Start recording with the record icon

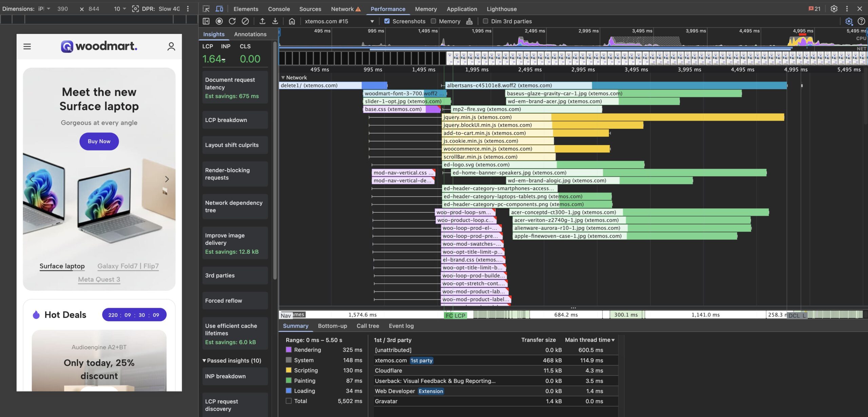[219, 21]
